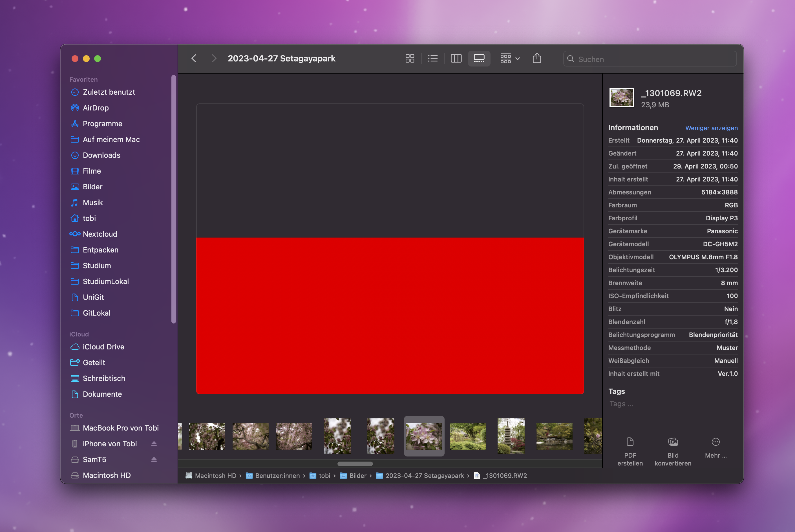Select AirDrop in sidebar
The image size is (795, 532).
click(96, 108)
